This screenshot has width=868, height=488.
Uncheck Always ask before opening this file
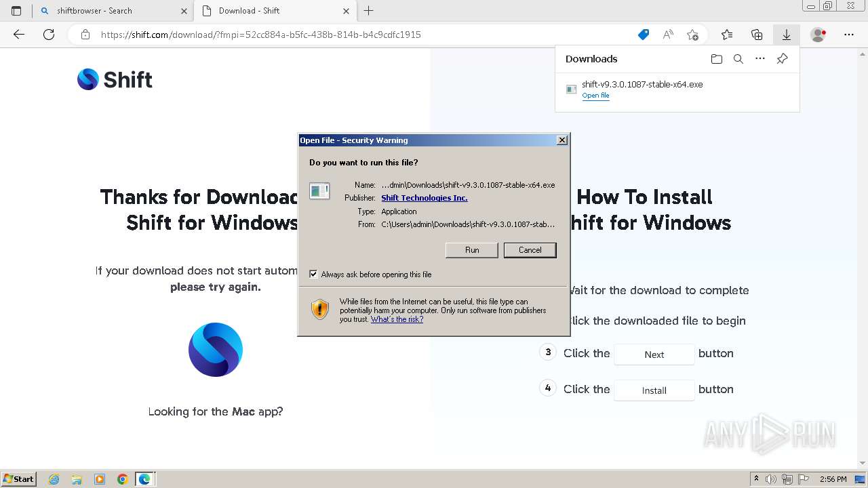point(313,274)
